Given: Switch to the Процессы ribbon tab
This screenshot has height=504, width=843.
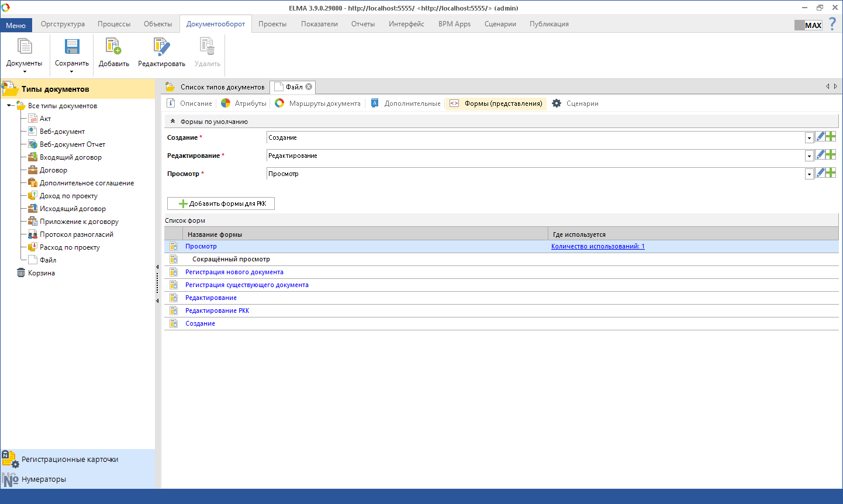Looking at the screenshot, I should click(x=114, y=24).
